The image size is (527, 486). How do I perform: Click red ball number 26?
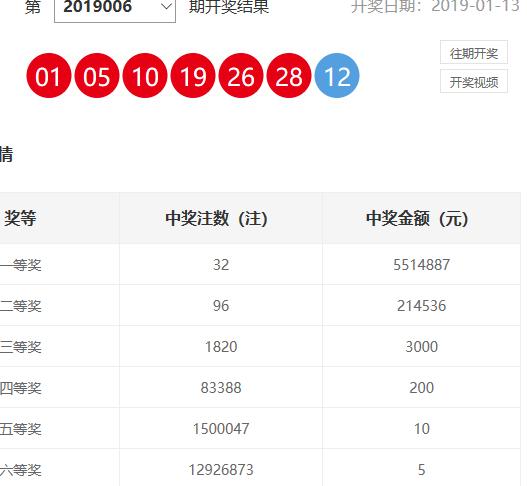click(x=241, y=76)
